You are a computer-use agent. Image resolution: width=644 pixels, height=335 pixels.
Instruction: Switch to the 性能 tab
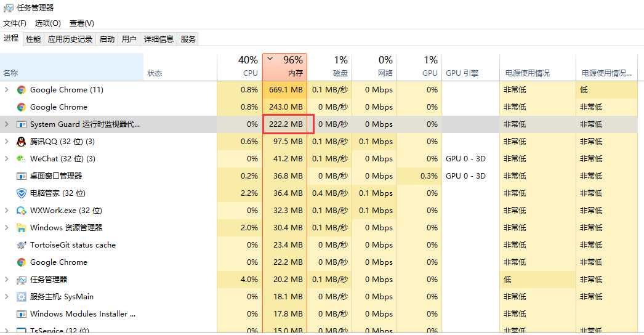(x=33, y=39)
